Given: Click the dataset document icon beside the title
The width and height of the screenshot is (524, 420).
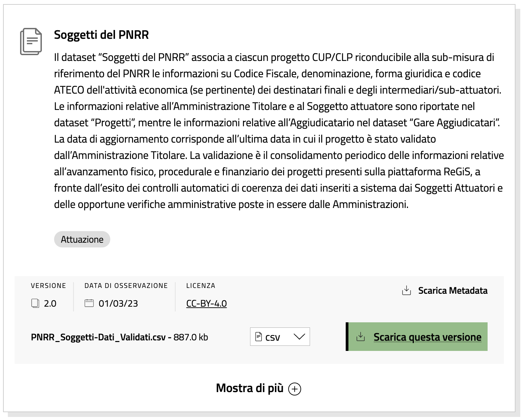Looking at the screenshot, I should pos(31,42).
